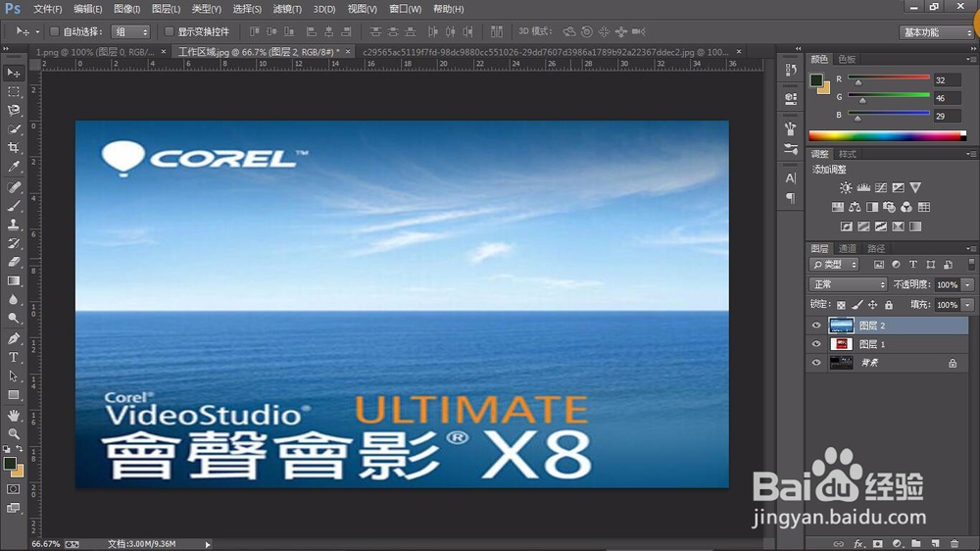Select the History Brush tool

(13, 244)
